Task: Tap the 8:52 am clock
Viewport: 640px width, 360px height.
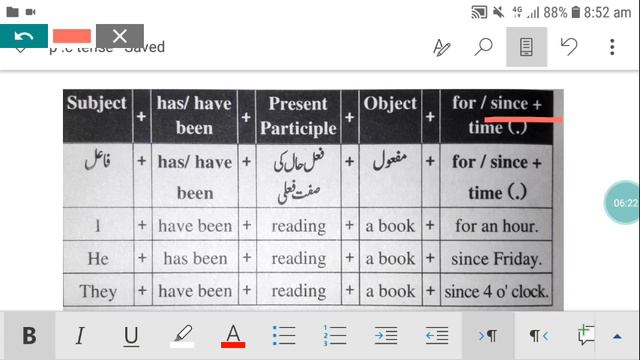Action: (x=607, y=13)
